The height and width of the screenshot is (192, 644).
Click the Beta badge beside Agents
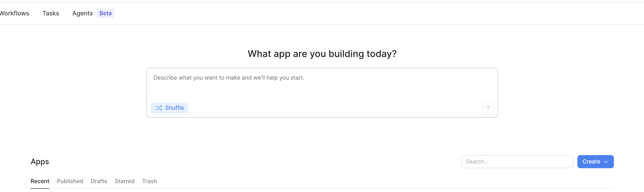click(105, 13)
